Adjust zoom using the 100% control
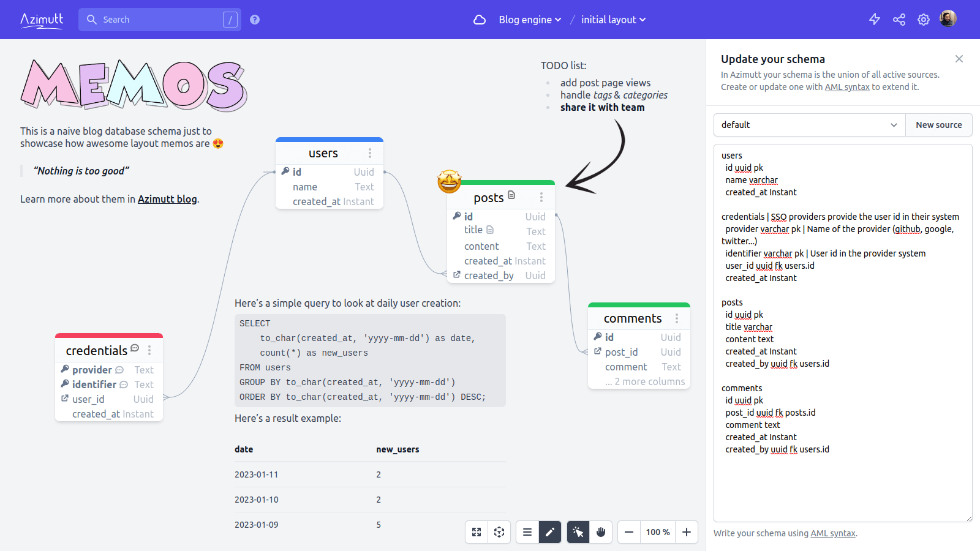This screenshot has height=551, width=980. (x=657, y=532)
